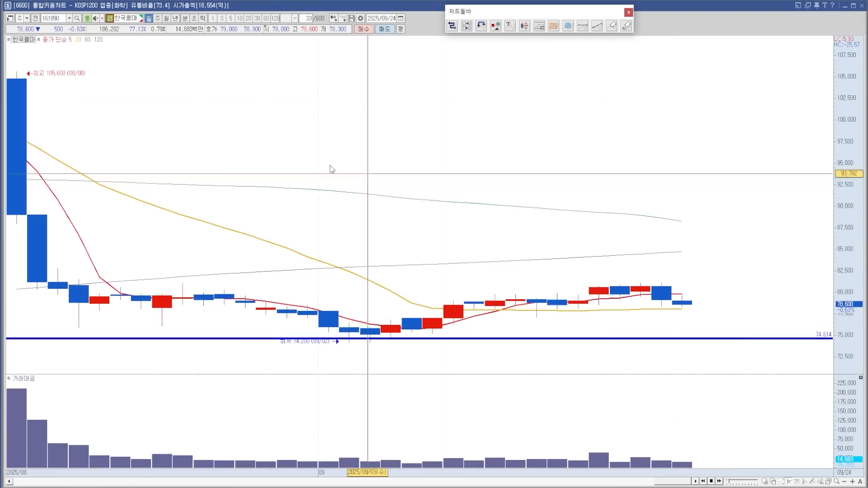
Task: Click the stock search magnifier icon
Action: (x=77, y=19)
